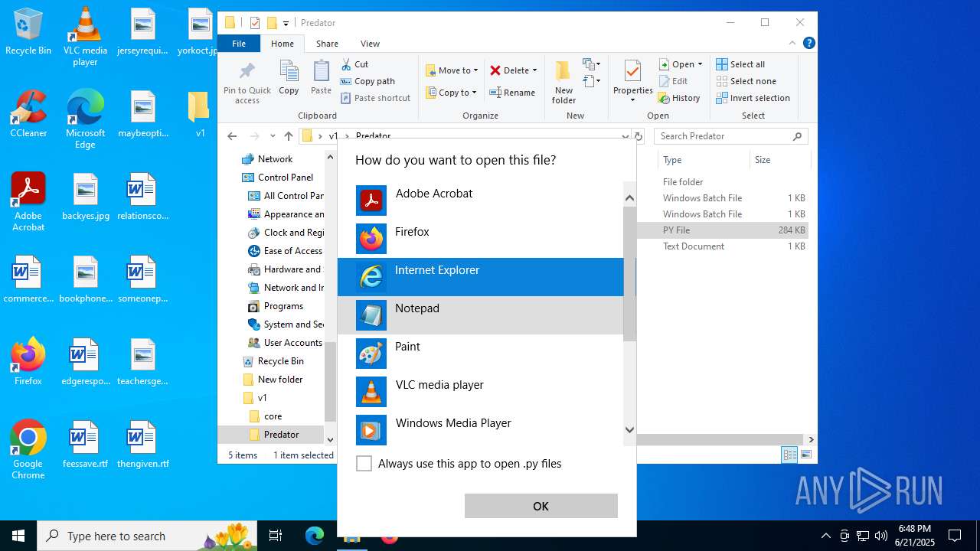Select the backyes.jpg desktop file
Viewport: 980px width, 551px height.
tap(85, 197)
